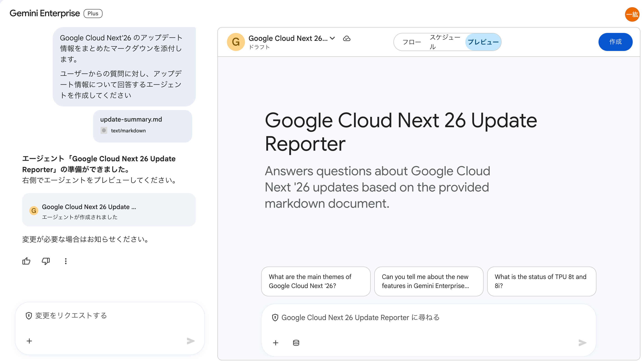This screenshot has height=364, width=644.
Task: Expand the agent name dropdown chevron
Action: (332, 38)
